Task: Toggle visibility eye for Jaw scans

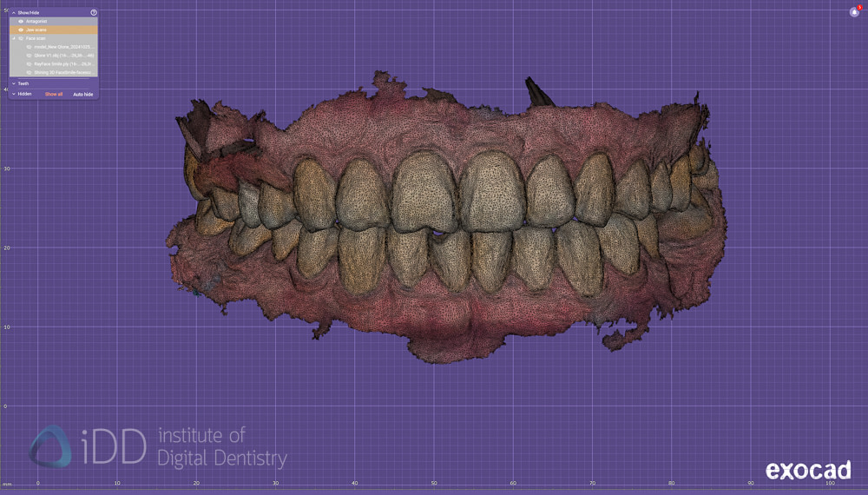Action: (21, 30)
